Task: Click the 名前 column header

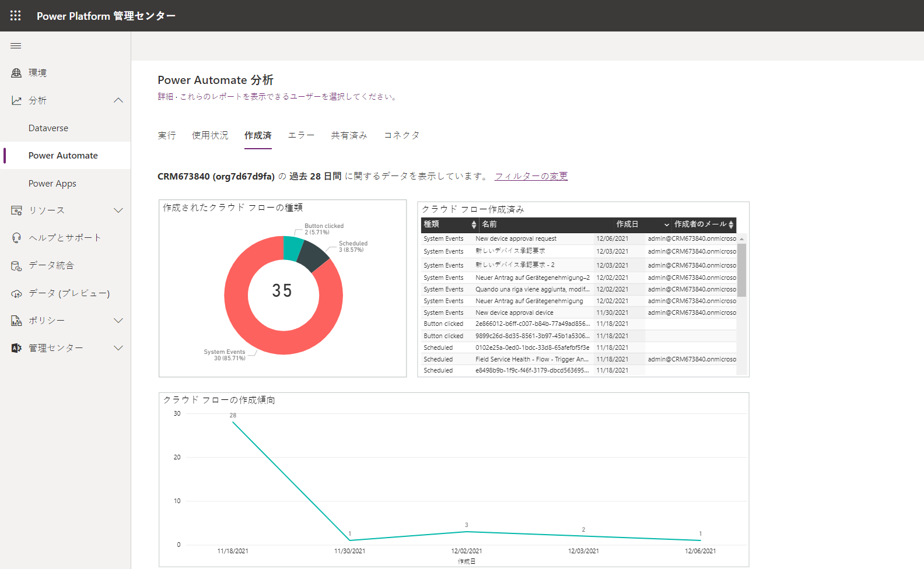Action: pyautogui.click(x=489, y=224)
